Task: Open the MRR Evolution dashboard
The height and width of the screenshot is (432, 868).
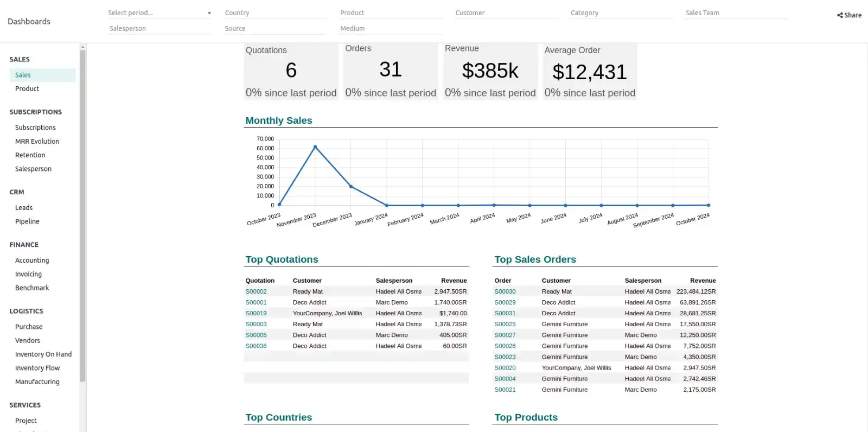Action: click(x=37, y=142)
